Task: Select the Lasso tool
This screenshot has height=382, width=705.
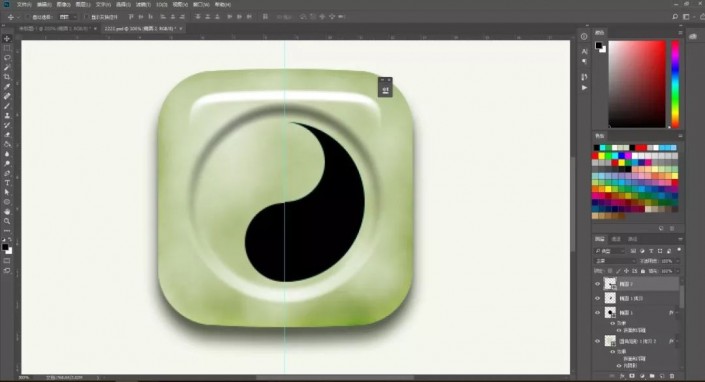Action: 7,58
